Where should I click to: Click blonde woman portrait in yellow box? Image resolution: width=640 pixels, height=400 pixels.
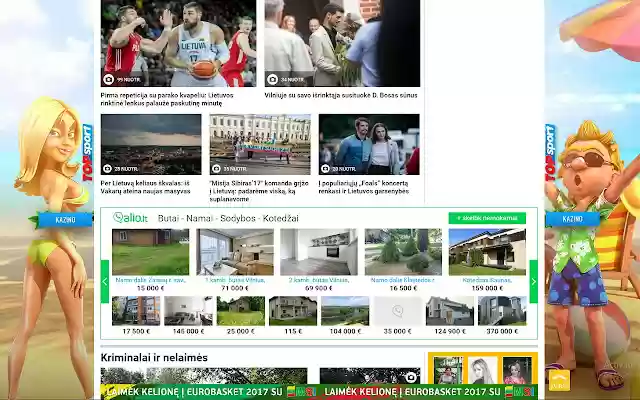pyautogui.click(x=482, y=370)
